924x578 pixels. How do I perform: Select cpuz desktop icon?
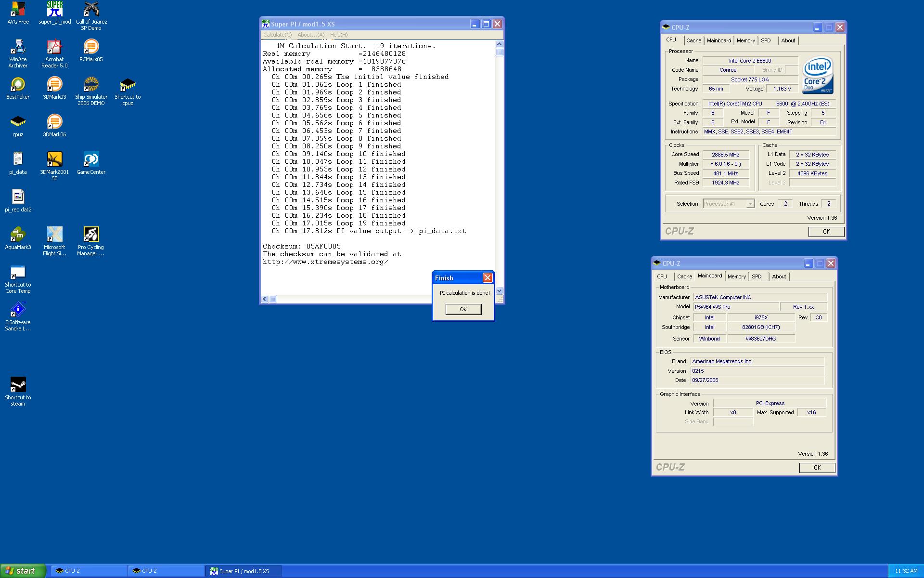(18, 126)
